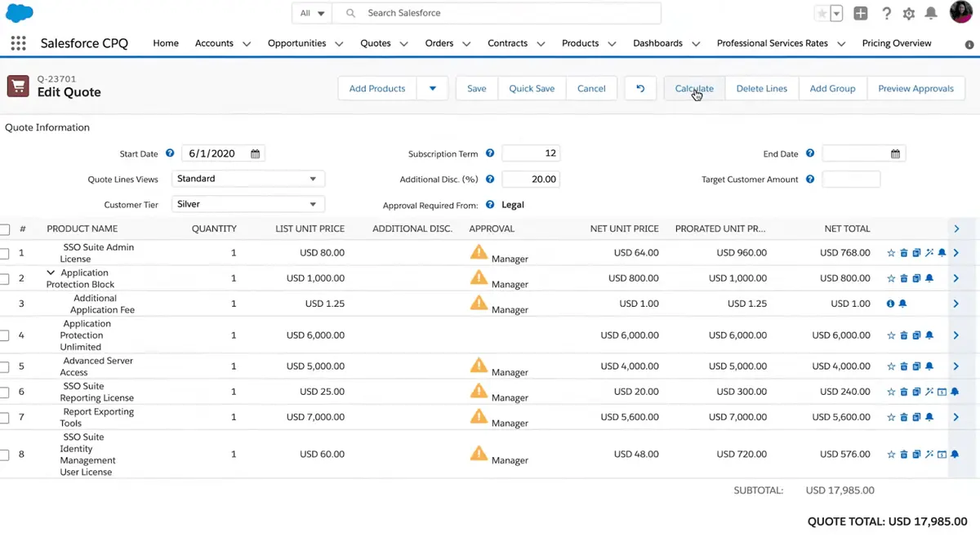Toggle the select-all lines checkbox
The width and height of the screenshot is (980, 550).
[4, 229]
